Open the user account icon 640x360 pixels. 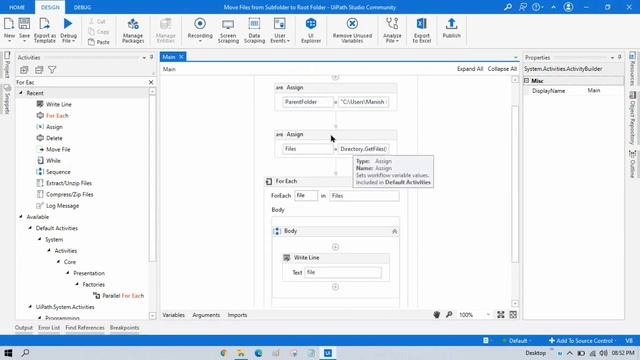568,7
